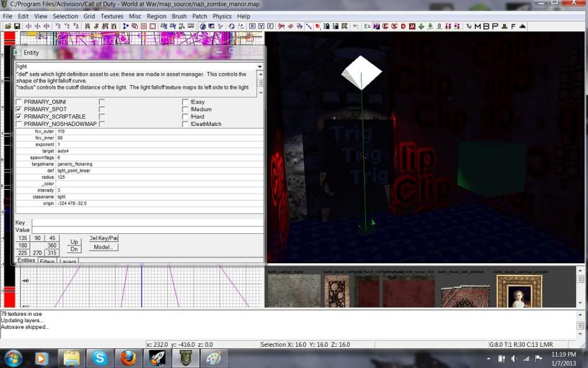588x368 pixels.
Task: Set angle with the 90 button
Action: (x=37, y=238)
